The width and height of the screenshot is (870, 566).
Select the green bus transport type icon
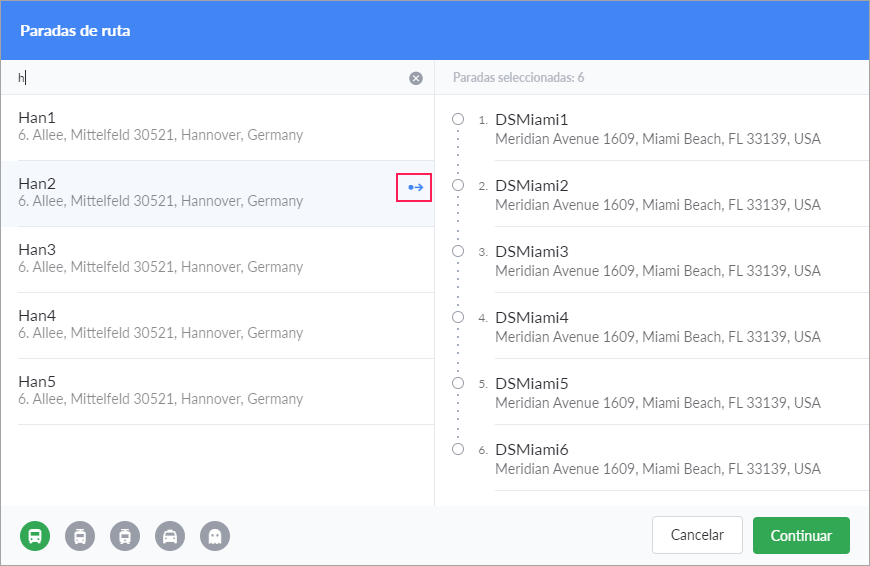(x=35, y=536)
